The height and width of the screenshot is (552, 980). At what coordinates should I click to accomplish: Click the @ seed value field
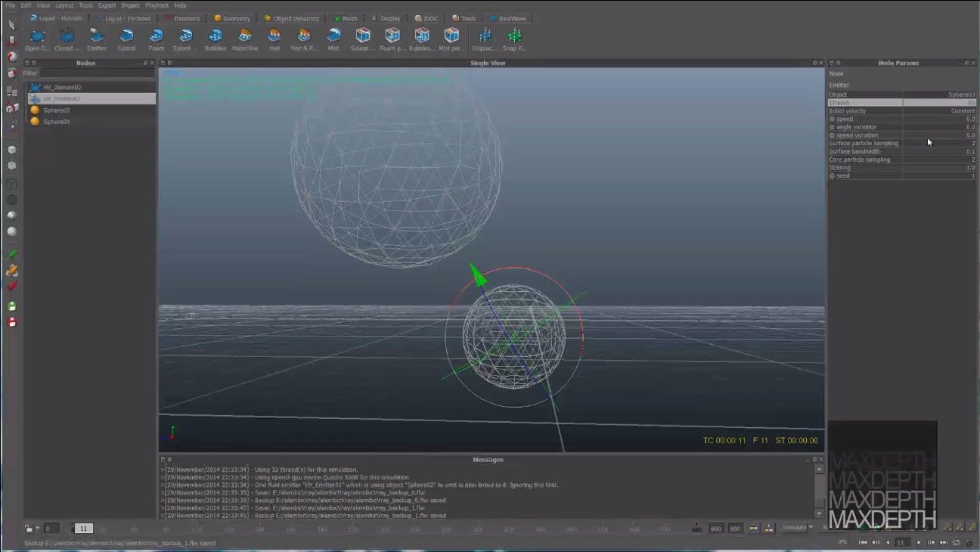[939, 175]
